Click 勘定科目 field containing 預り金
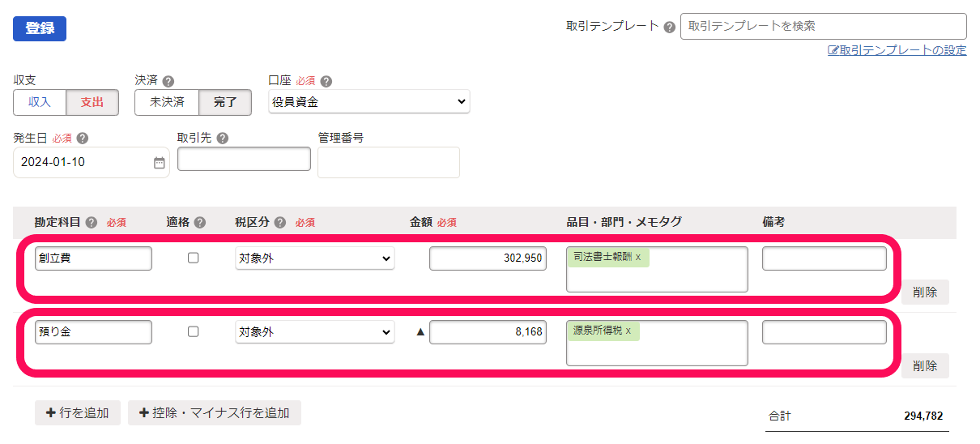Screen dimensions: 980x444 (x=94, y=332)
